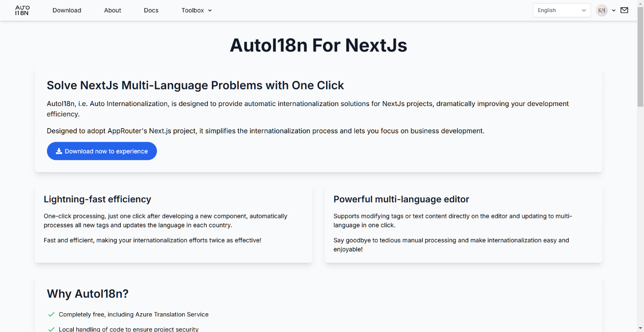Open the English language dropdown
644x332 pixels.
pyautogui.click(x=562, y=10)
